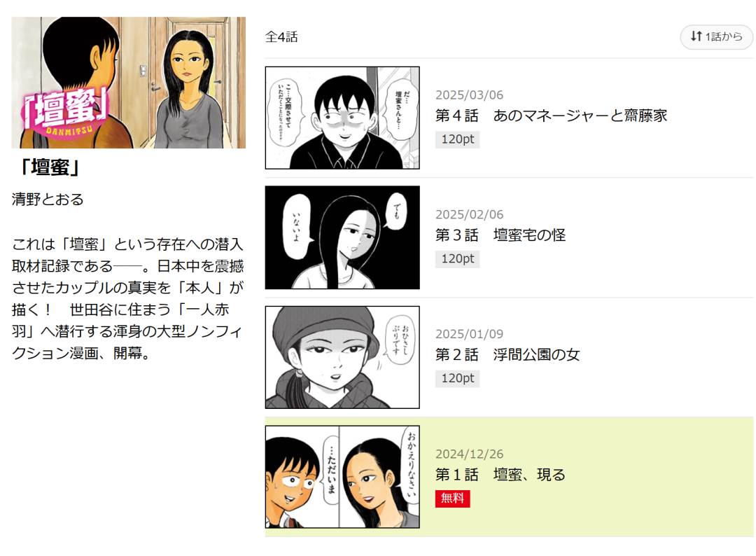Click 120pt badge for episode 2
Screen dimensions: 756x556
pos(457,379)
